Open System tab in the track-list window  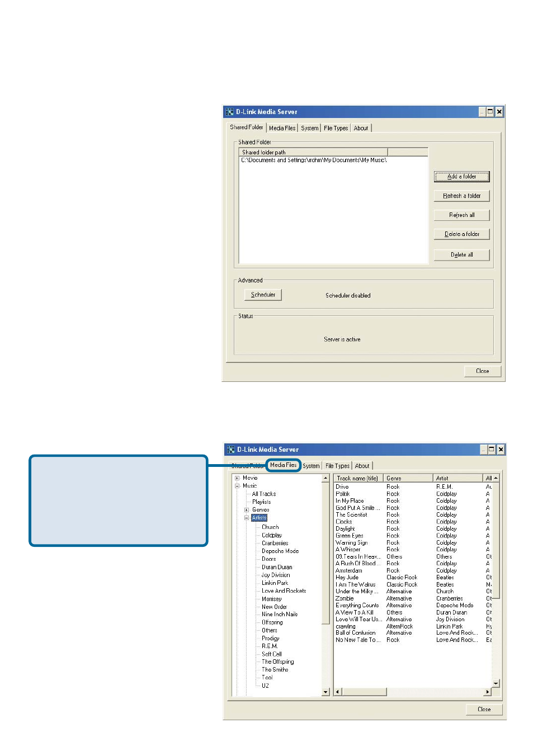[311, 466]
